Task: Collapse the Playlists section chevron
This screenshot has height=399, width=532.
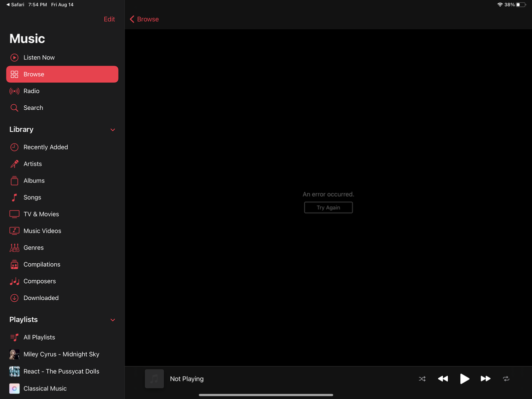Action: click(113, 320)
